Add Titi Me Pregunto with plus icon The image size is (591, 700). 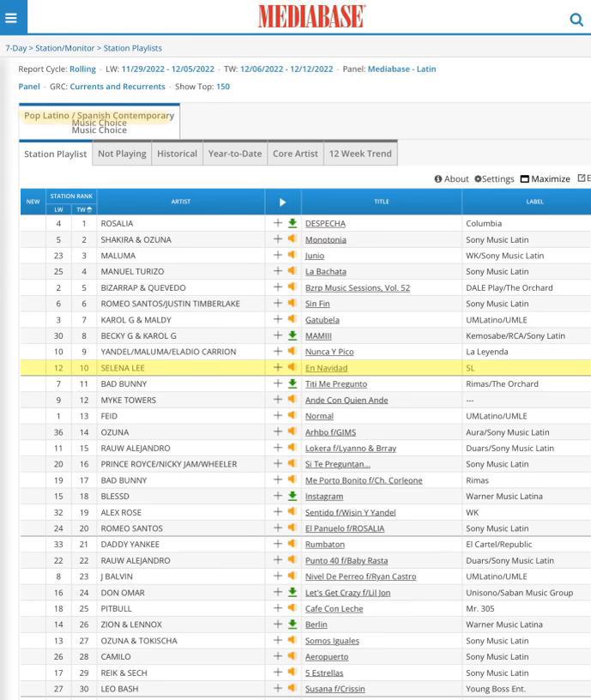278,383
